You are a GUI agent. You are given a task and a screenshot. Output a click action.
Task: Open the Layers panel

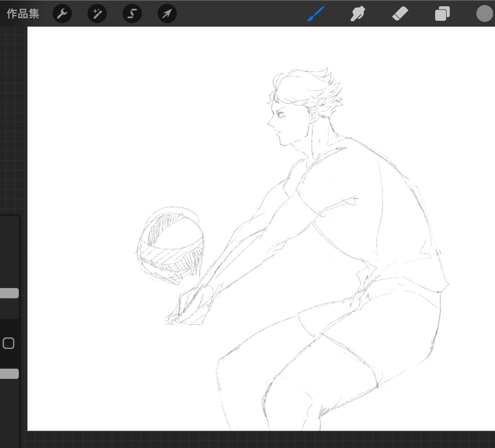tap(442, 14)
